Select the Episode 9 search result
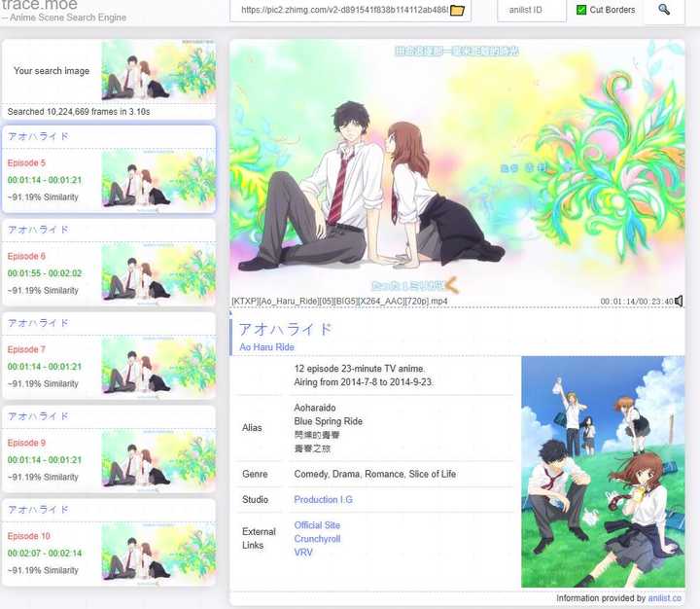Screen dimensions: 700x609 (109, 449)
